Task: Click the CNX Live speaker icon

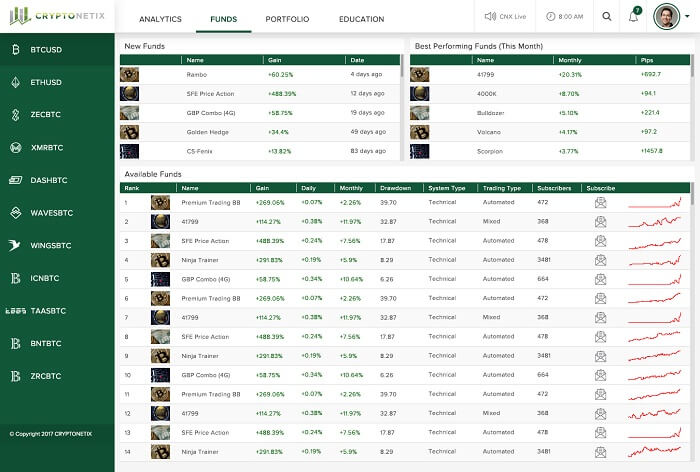Action: tap(490, 17)
